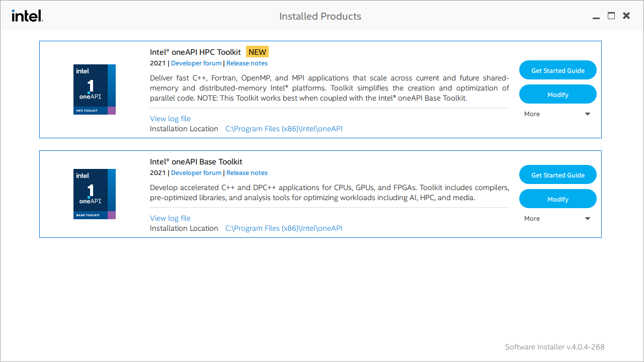
Task: Click the Software Installer version text
Action: [x=554, y=347]
